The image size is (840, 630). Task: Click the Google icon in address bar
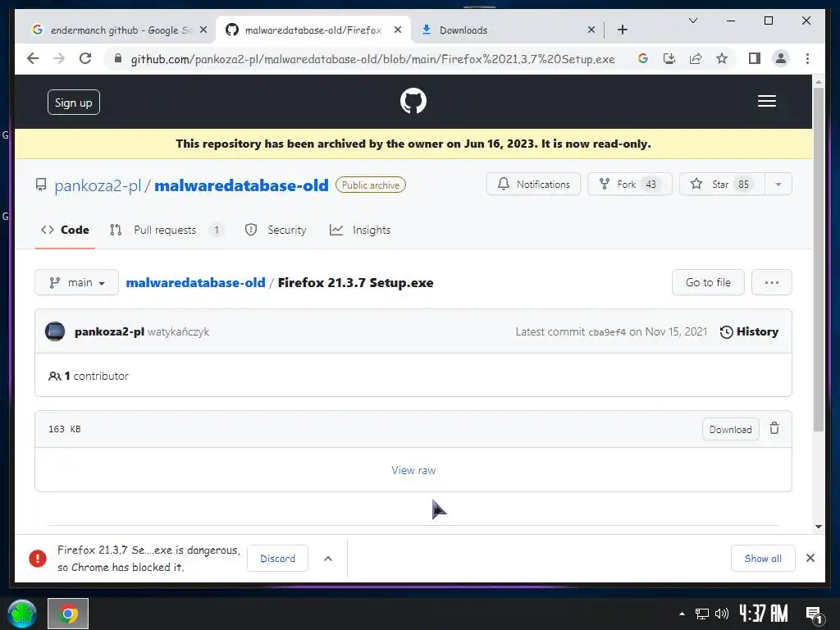pos(643,58)
